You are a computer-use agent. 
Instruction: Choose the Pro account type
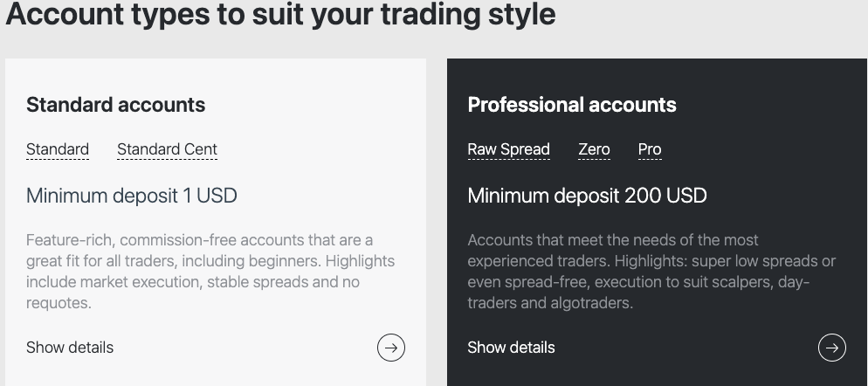pos(650,149)
